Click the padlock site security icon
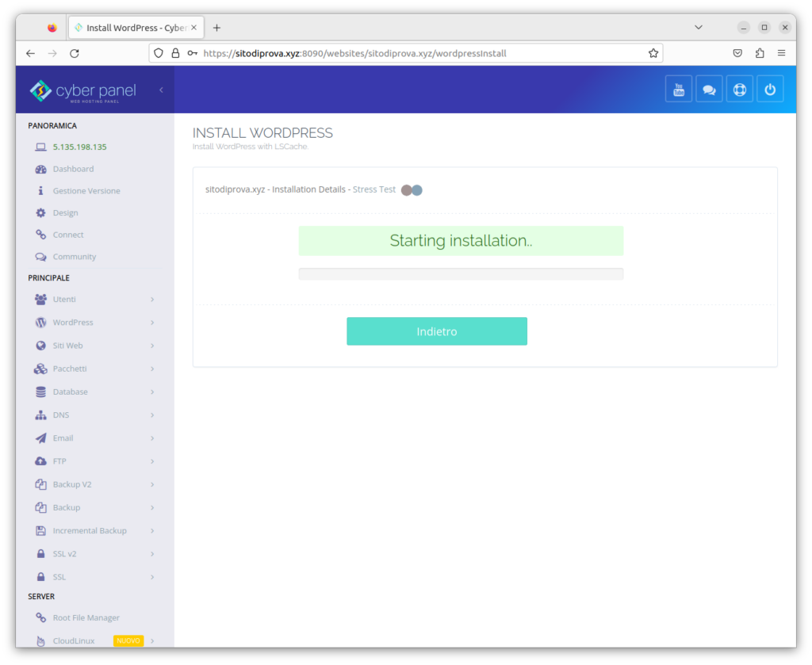This screenshot has width=812, height=665. tap(175, 53)
